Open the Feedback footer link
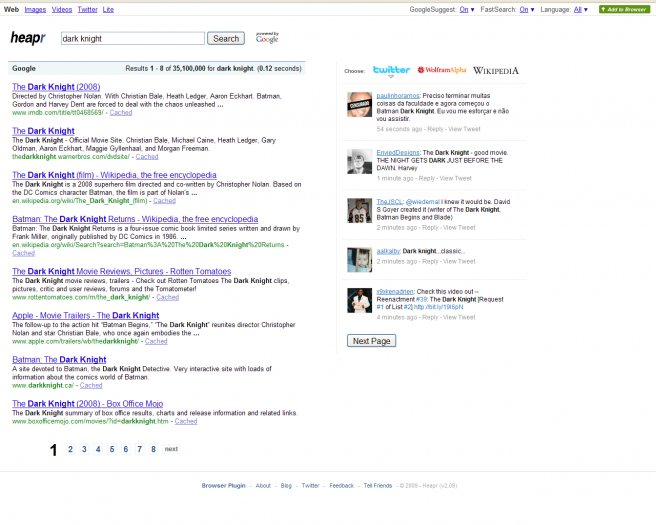 [x=341, y=486]
